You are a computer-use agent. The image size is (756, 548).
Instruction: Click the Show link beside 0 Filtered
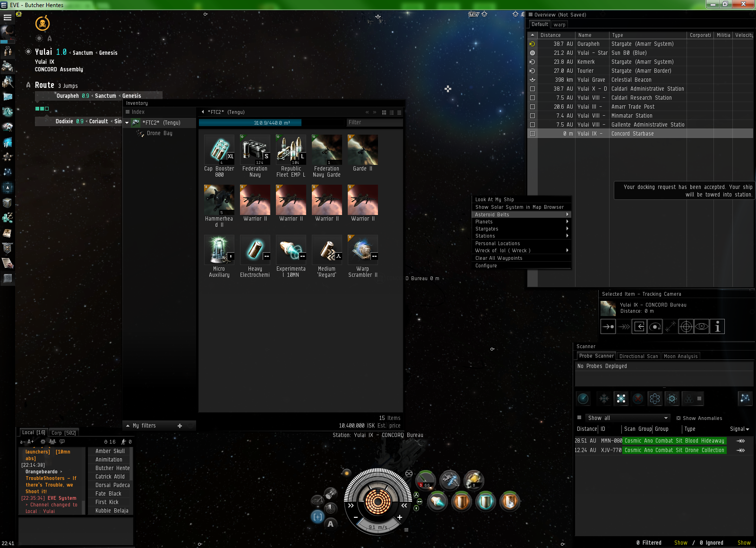(x=681, y=543)
